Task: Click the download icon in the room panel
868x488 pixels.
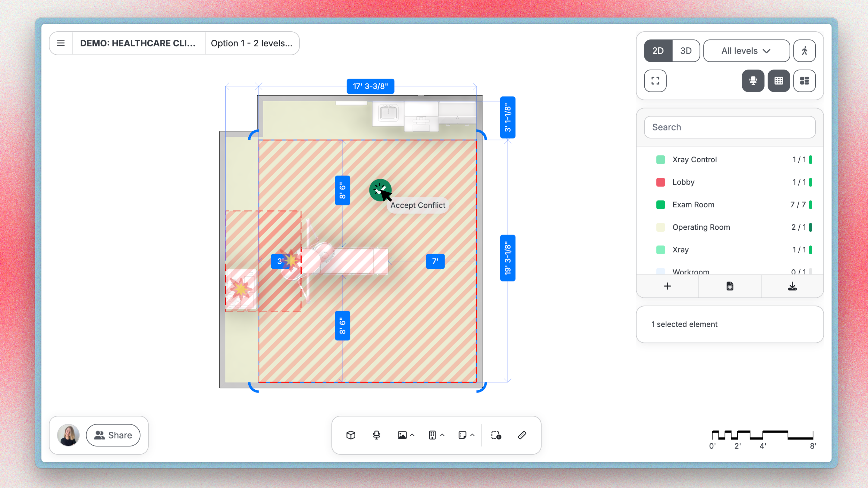Action: point(792,286)
